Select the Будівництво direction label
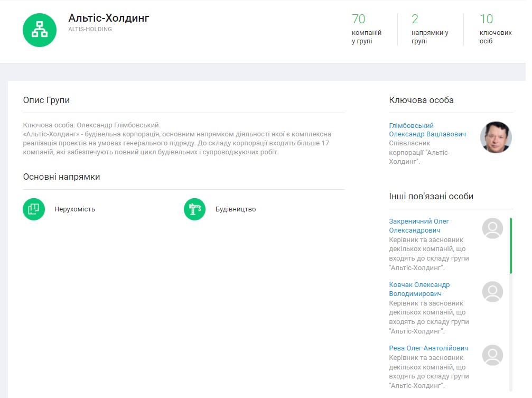Image resolution: width=532 pixels, height=398 pixels. coord(236,209)
